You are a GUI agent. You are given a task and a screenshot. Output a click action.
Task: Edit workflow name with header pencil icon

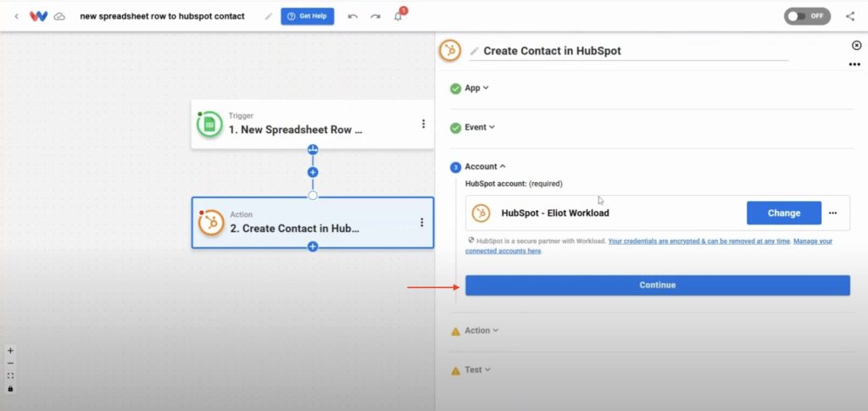(269, 16)
